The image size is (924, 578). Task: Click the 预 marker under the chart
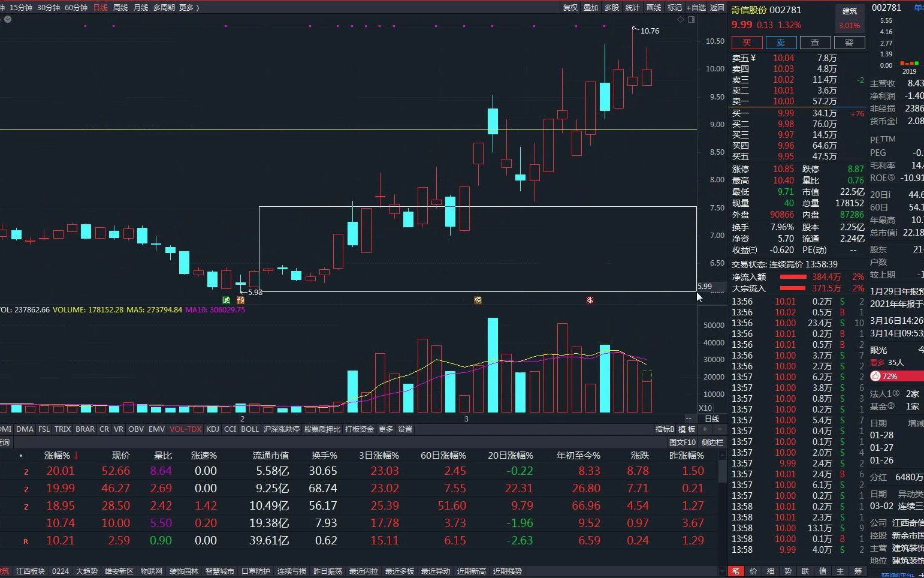pos(240,300)
